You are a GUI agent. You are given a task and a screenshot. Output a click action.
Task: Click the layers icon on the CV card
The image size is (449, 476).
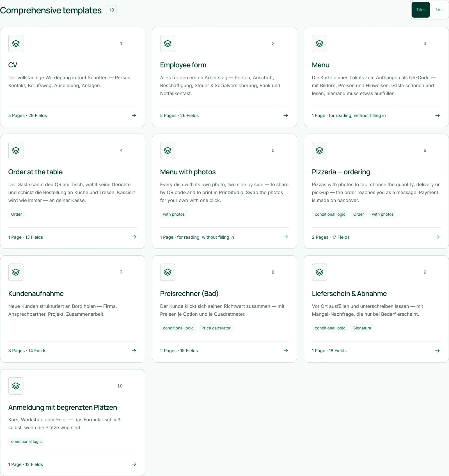pyautogui.click(x=16, y=44)
